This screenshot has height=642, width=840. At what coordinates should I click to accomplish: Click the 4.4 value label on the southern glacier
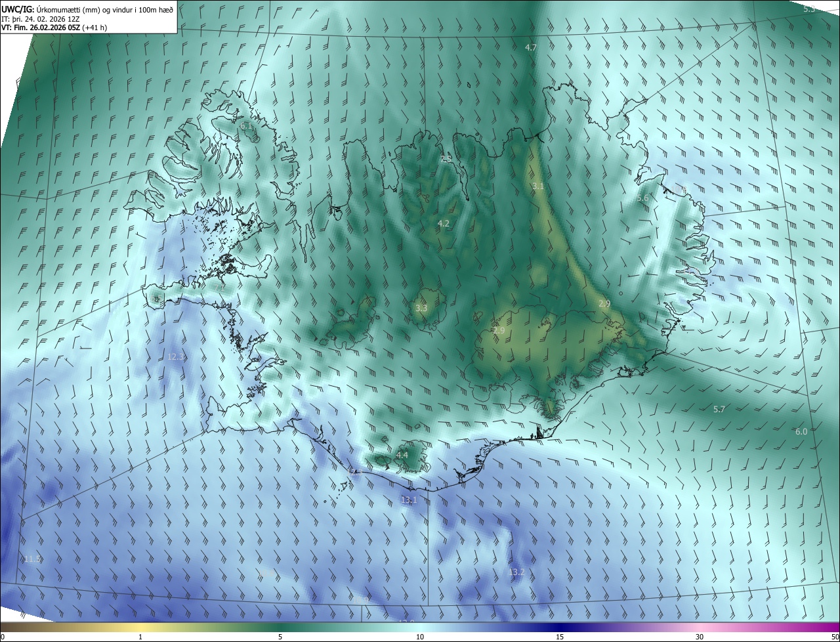point(402,455)
